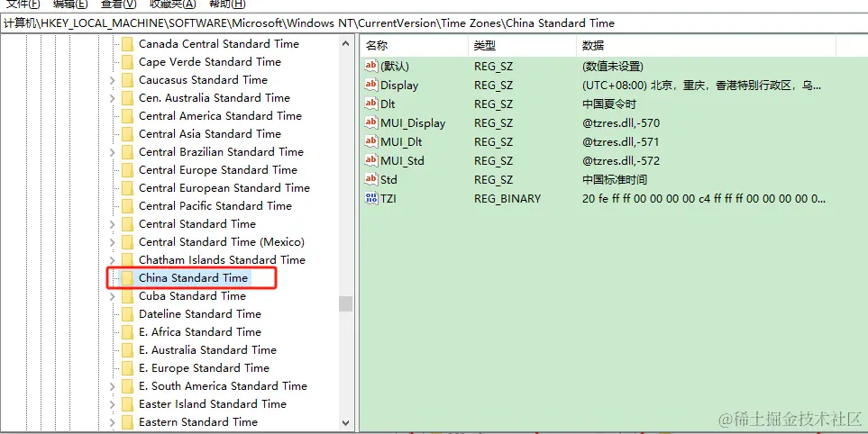Click the string icon of the (默认) value
868x434 pixels.
coord(370,67)
